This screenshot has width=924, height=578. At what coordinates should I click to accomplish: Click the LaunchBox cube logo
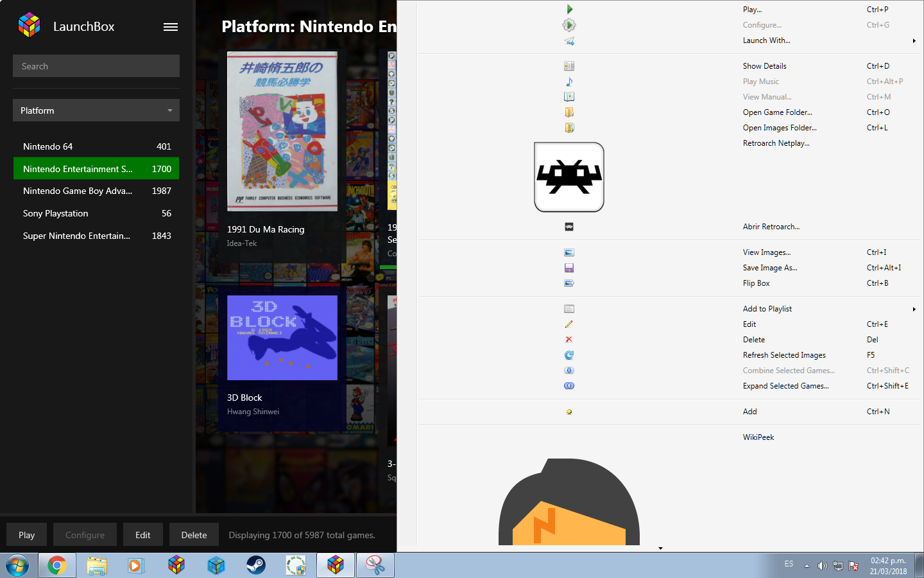tap(30, 26)
